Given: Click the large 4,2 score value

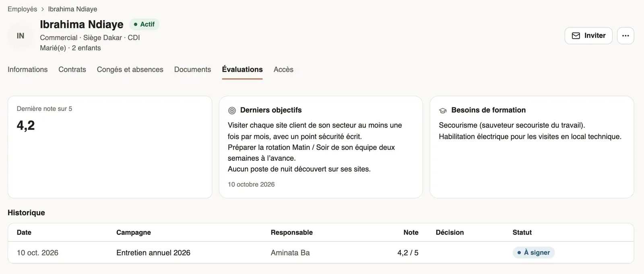Looking at the screenshot, I should coord(26,125).
